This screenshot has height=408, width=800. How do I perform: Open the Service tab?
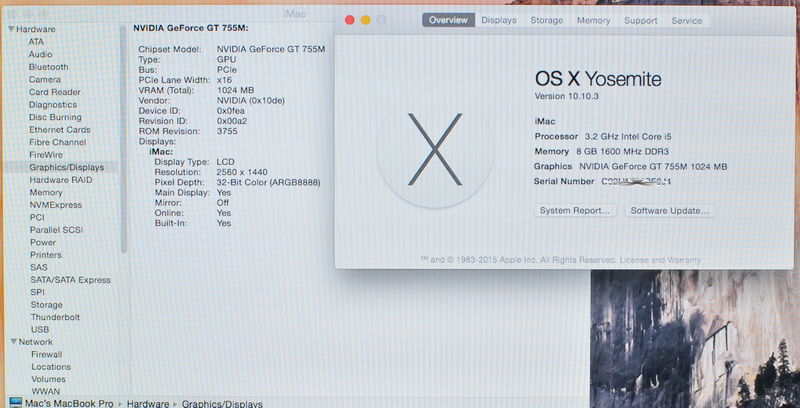click(x=686, y=20)
